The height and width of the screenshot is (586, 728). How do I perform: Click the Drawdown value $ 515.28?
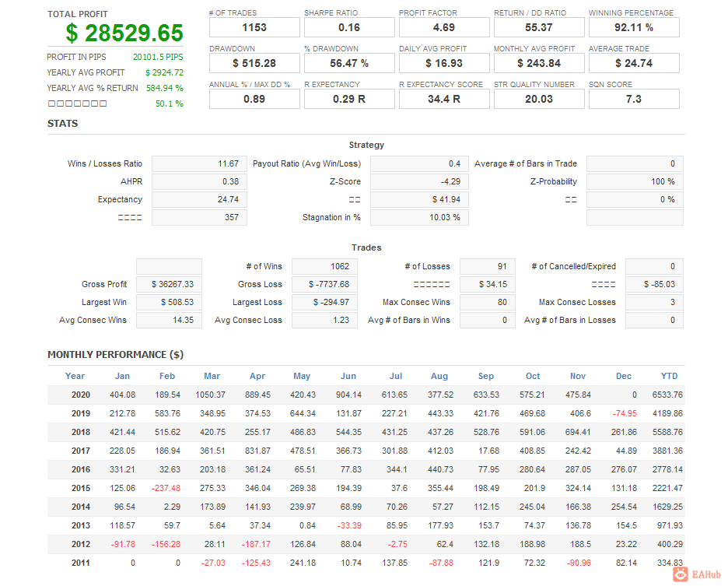254,63
